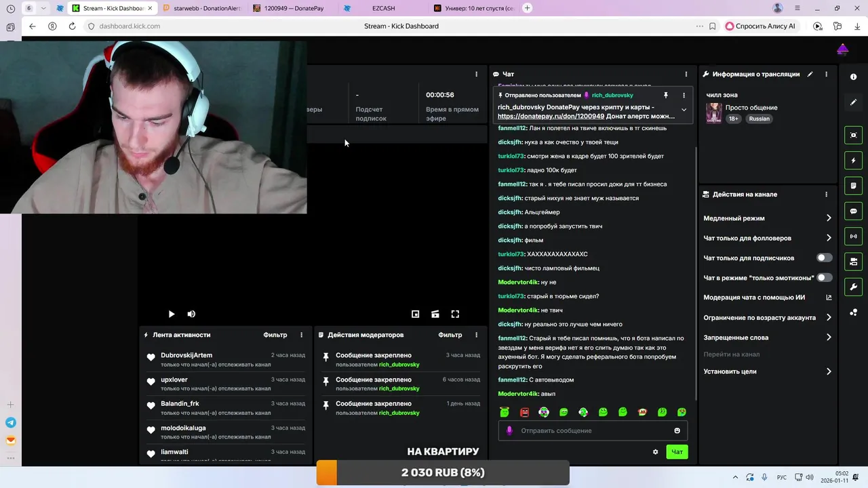
Task: Switch to EZCASH browser tab
Action: pyautogui.click(x=384, y=8)
